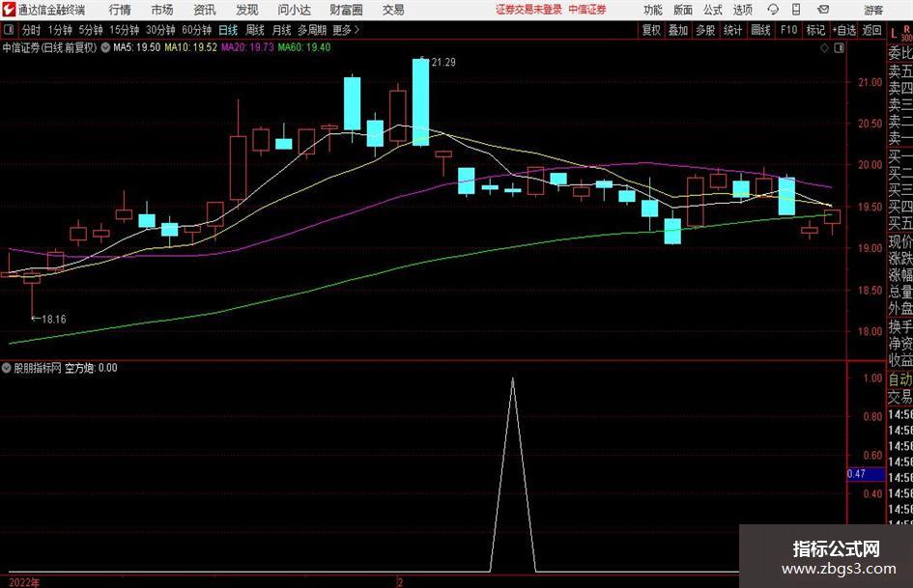Add stock with +自选 button
Image resolution: width=913 pixels, height=588 pixels.
[844, 30]
